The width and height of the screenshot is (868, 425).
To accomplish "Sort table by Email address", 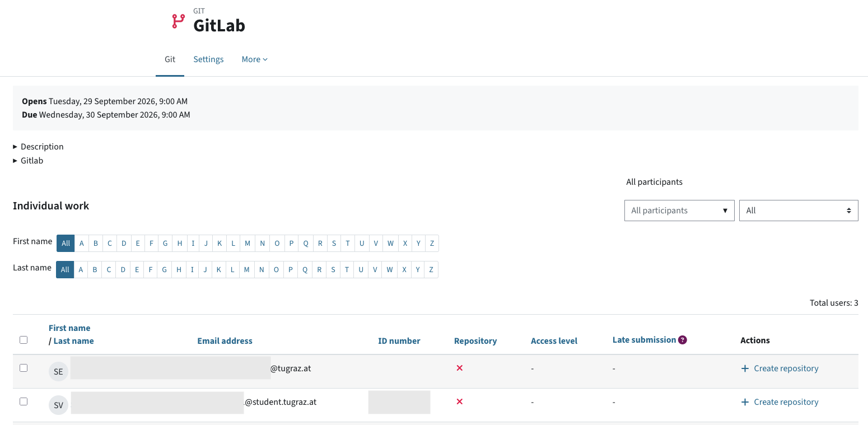I will coord(225,341).
